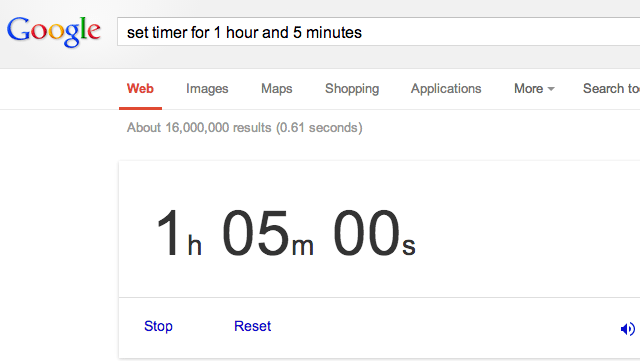Click the 00 seconds value in the timer
This screenshot has width=640, height=361.
tap(367, 232)
